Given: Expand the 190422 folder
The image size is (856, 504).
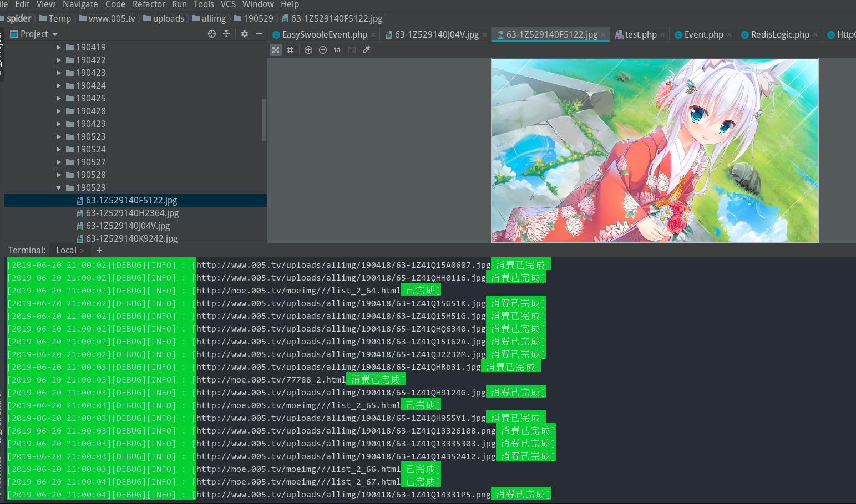Looking at the screenshot, I should pos(59,60).
